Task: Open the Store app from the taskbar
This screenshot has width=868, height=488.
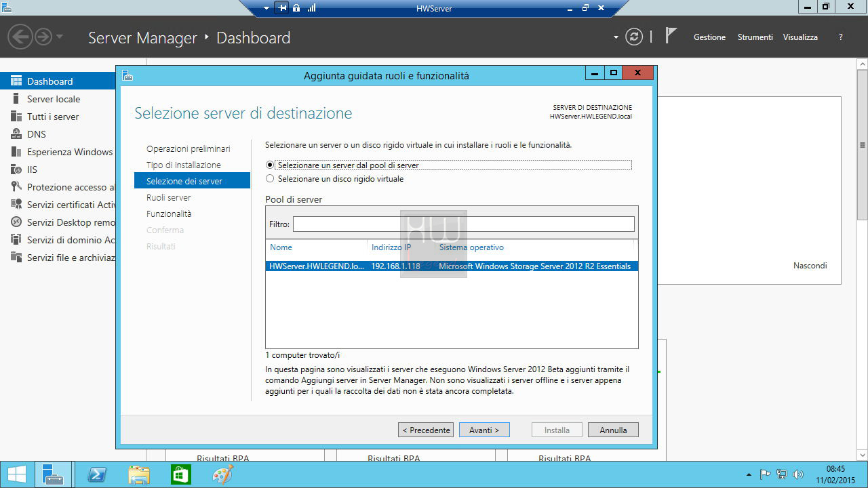Action: (180, 475)
